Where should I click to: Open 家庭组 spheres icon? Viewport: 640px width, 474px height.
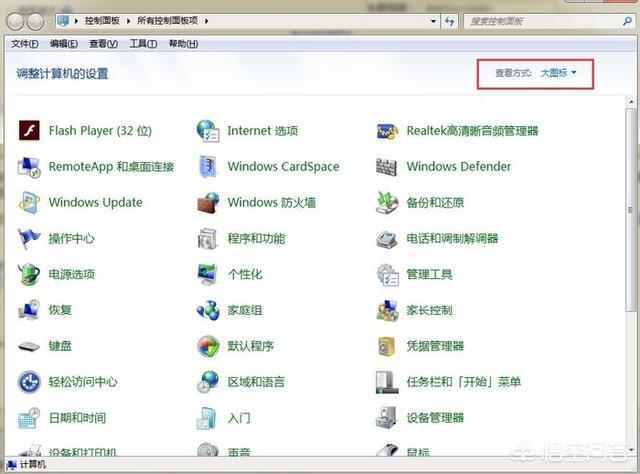coord(208,310)
